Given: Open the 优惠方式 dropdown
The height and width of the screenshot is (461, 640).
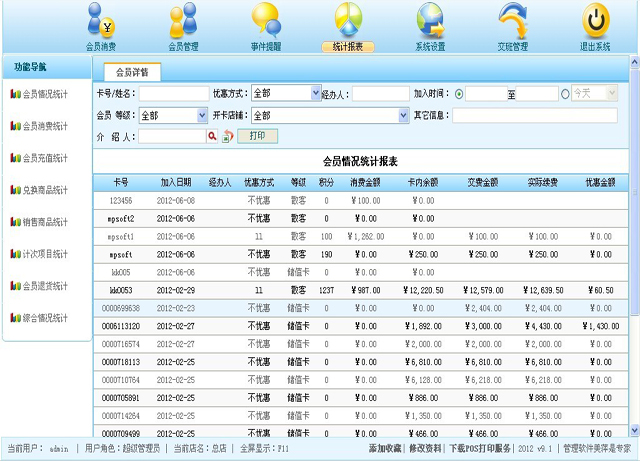Looking at the screenshot, I should tap(312, 94).
